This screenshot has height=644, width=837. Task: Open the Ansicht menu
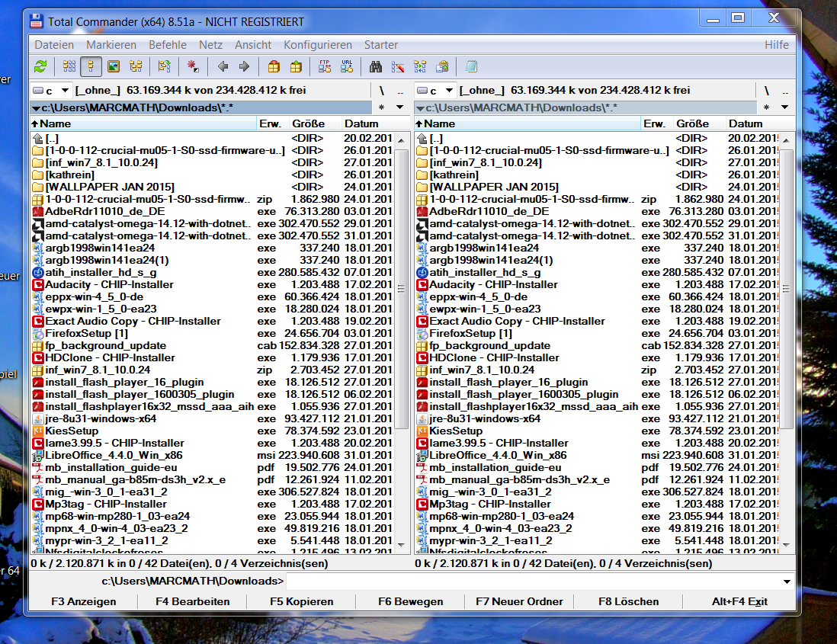253,45
